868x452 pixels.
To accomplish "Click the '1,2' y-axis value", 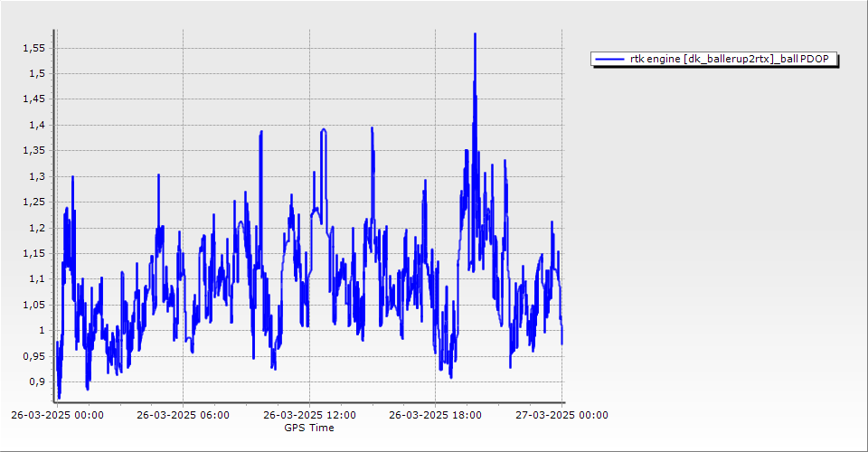I will [x=36, y=228].
